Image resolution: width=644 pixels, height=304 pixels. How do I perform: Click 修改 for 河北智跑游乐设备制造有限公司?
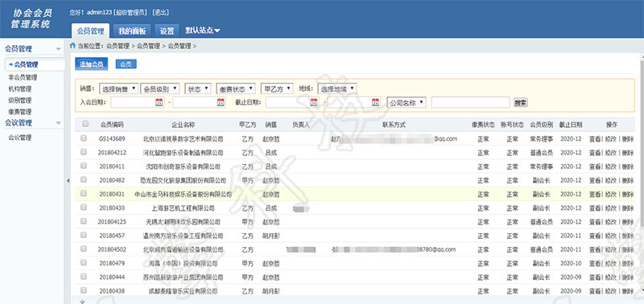click(610, 153)
